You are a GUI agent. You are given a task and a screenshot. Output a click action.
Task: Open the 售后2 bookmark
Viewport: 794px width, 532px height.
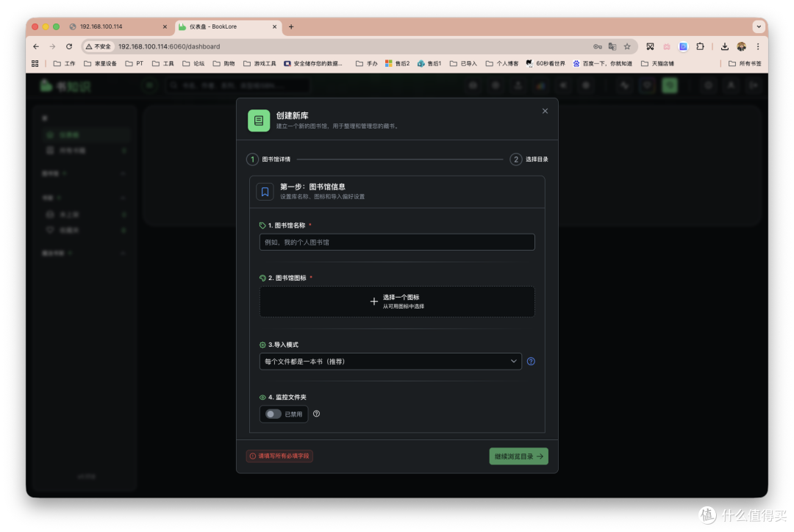click(398, 64)
